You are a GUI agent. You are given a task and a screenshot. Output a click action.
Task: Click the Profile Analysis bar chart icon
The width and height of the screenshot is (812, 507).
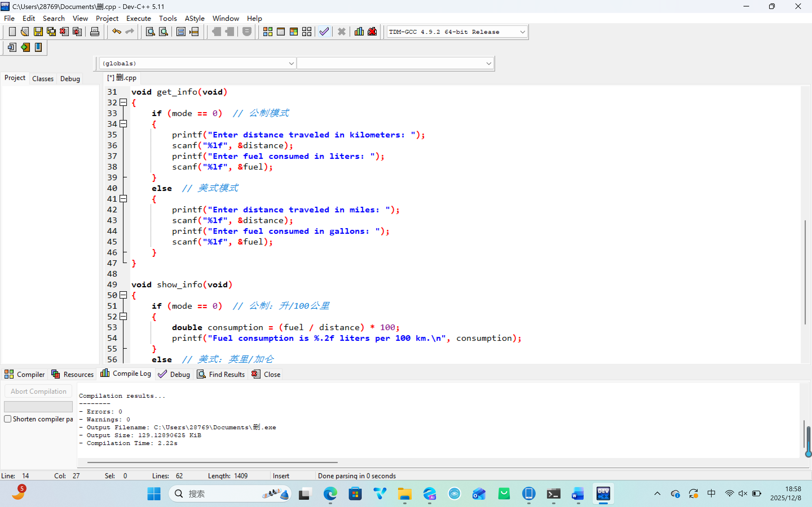[x=359, y=32]
